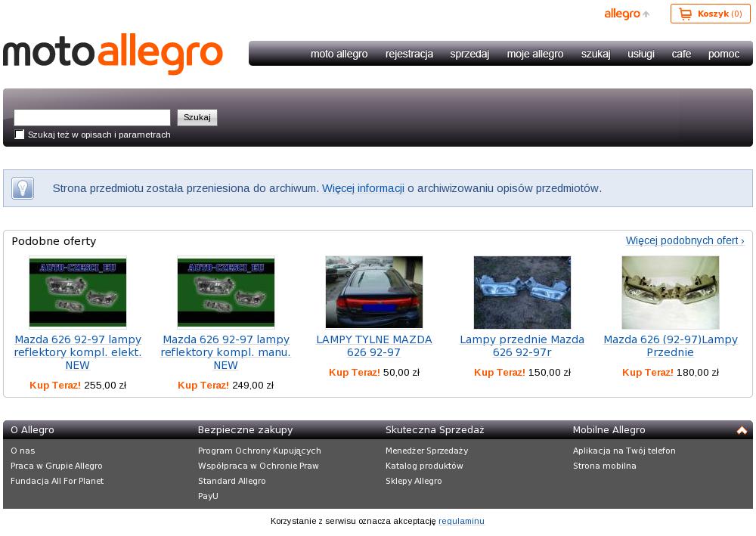Open the 'PayU' footer link
The width and height of the screenshot is (756, 536).
coord(208,495)
